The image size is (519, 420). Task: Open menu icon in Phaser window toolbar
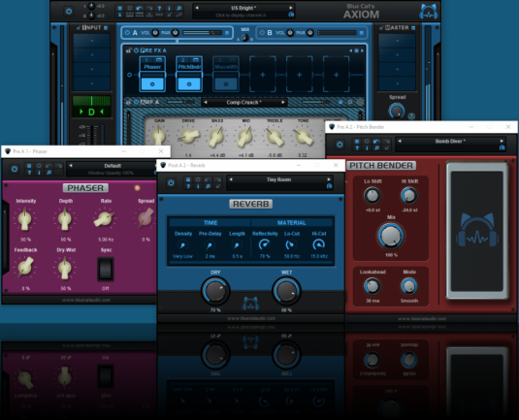click(29, 166)
